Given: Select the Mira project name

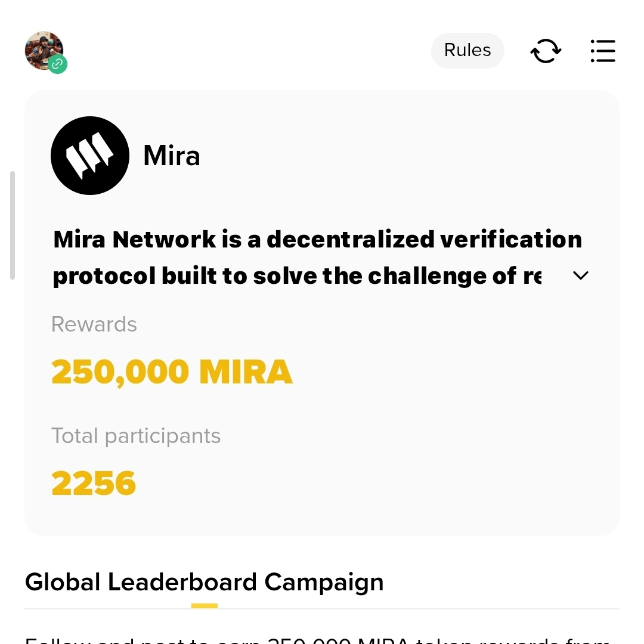Looking at the screenshot, I should pyautogui.click(x=172, y=156).
